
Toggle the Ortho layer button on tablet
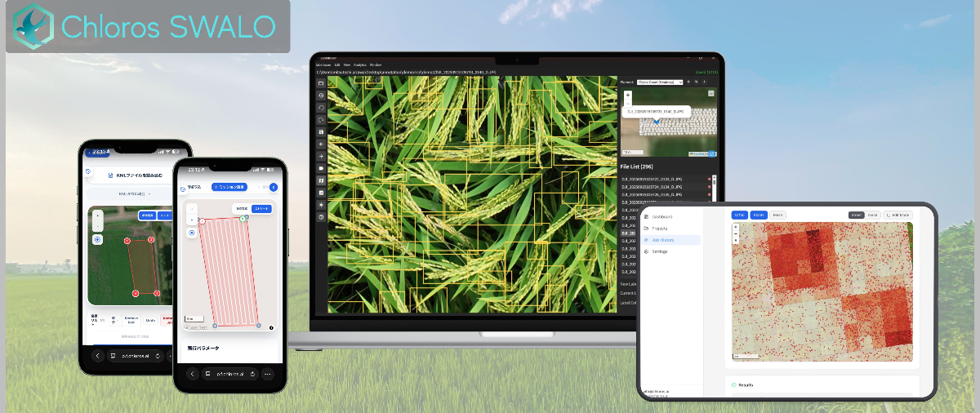coord(739,215)
